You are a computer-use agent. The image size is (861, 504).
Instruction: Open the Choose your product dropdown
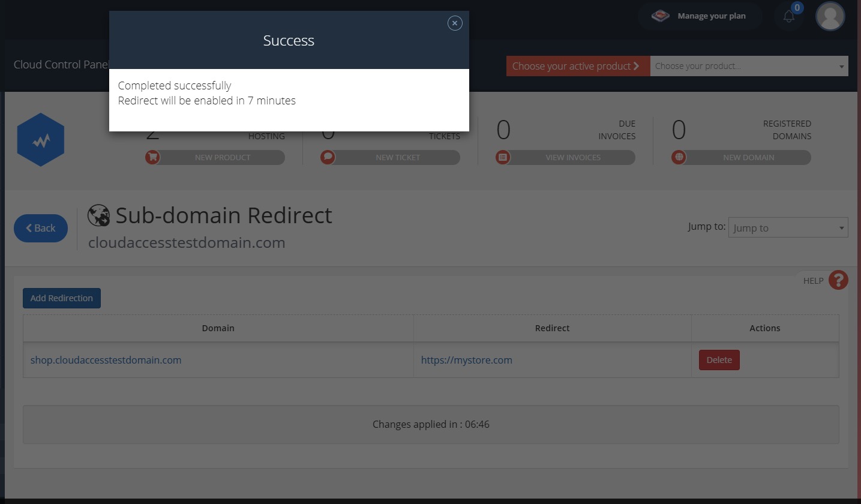[x=749, y=66]
